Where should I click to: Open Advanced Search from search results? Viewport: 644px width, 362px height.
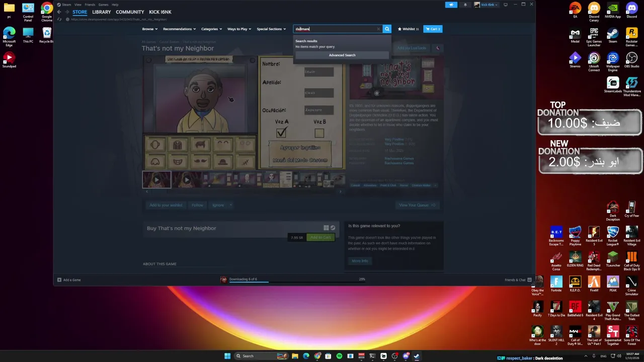pyautogui.click(x=342, y=55)
